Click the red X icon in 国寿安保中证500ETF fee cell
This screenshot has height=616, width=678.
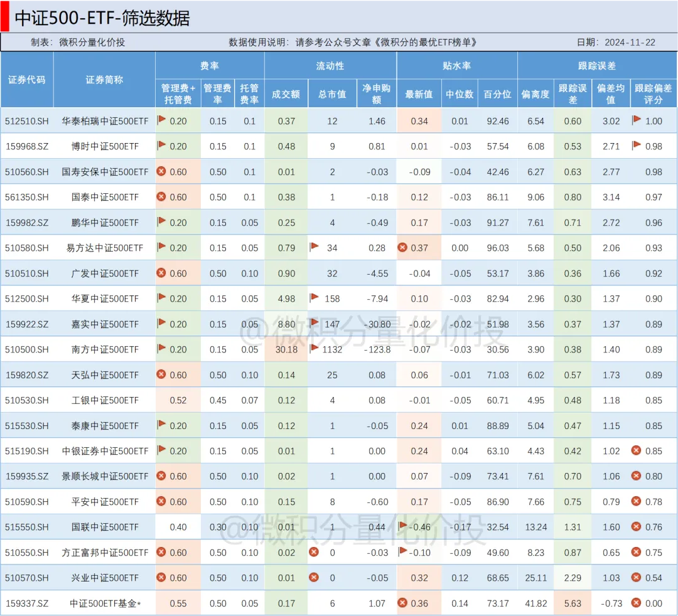161,171
